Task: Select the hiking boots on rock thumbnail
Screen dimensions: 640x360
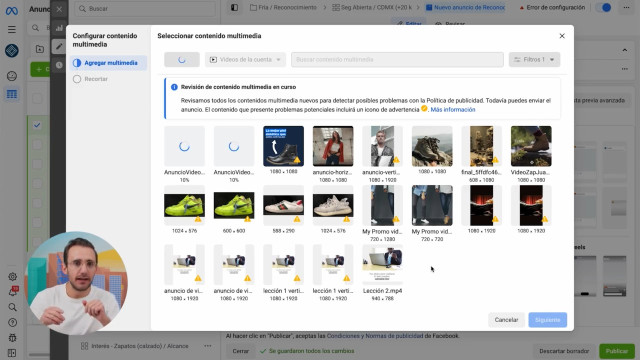Action: (x=432, y=146)
